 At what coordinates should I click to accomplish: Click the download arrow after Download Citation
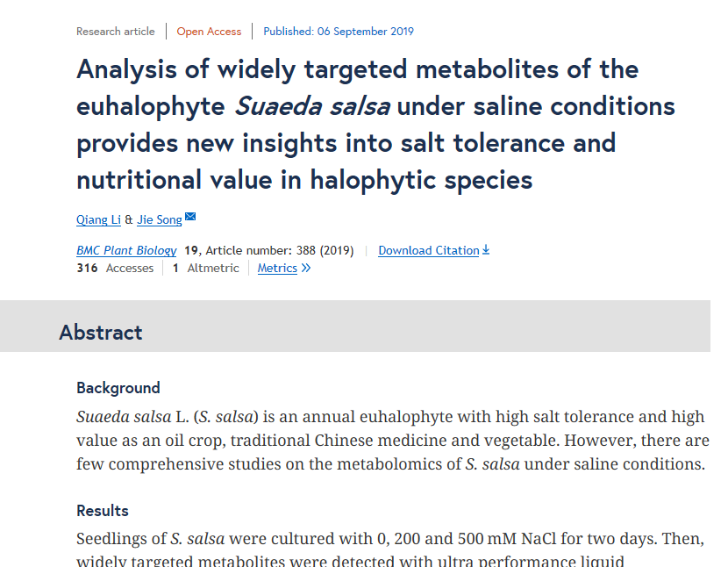click(486, 250)
